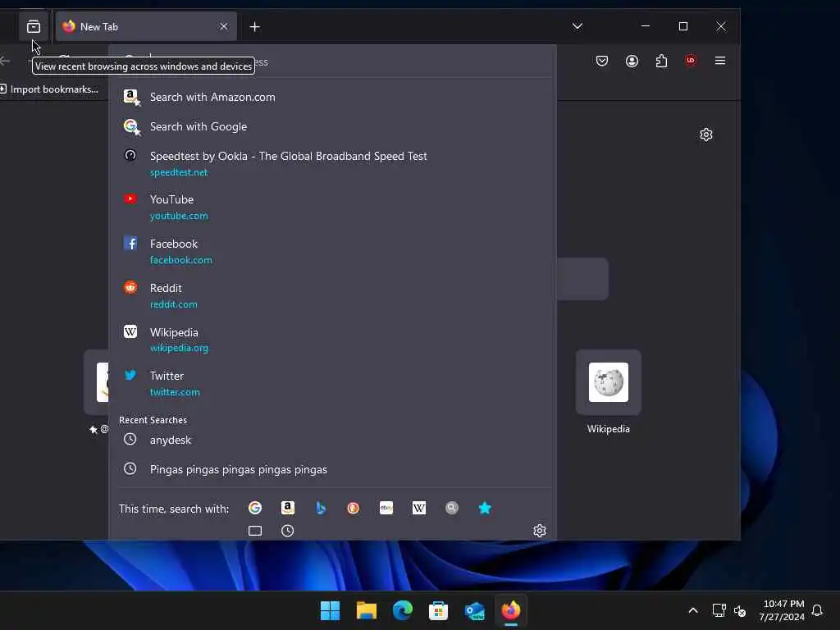This screenshot has width=840, height=630.
Task: Open the YouTube suggestion
Action: click(332, 208)
